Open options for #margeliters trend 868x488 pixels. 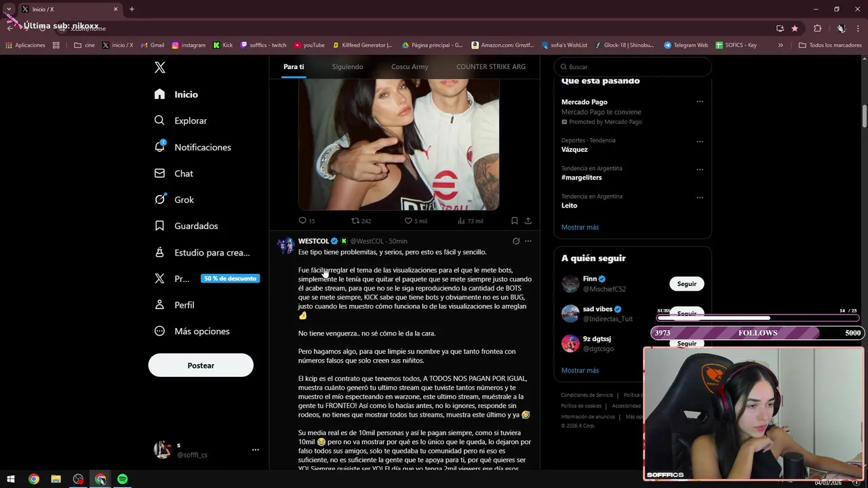click(x=700, y=169)
